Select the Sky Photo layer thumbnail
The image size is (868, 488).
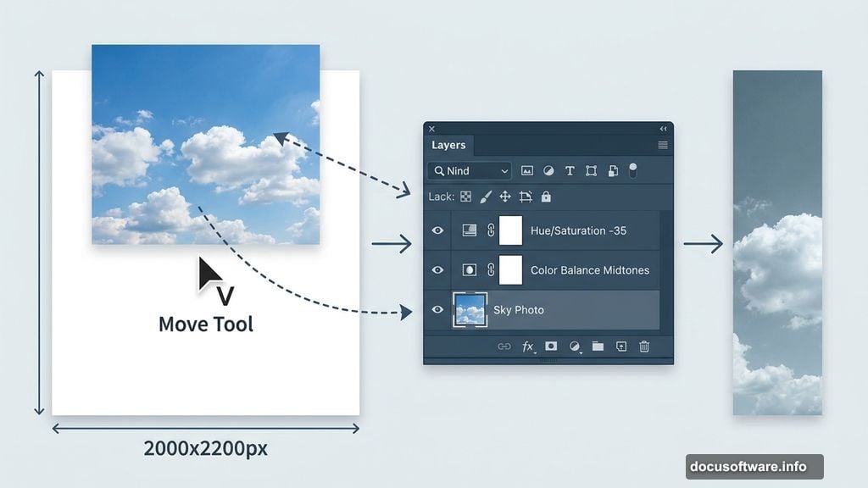pos(470,310)
